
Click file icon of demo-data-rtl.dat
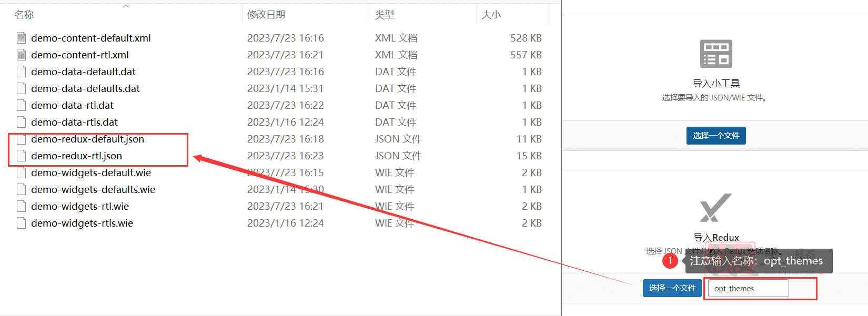pyautogui.click(x=21, y=105)
